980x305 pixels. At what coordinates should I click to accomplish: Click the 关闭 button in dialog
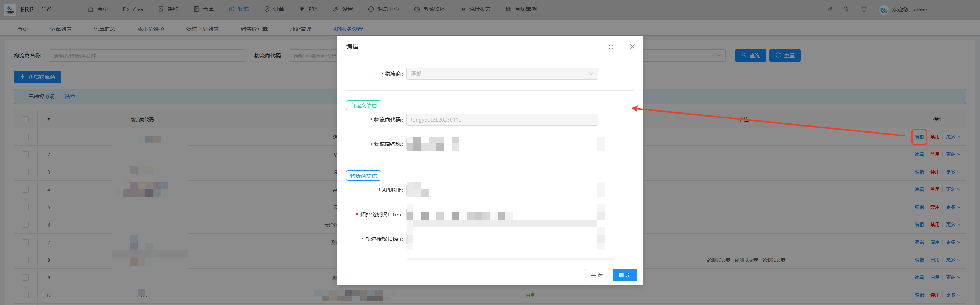(597, 275)
